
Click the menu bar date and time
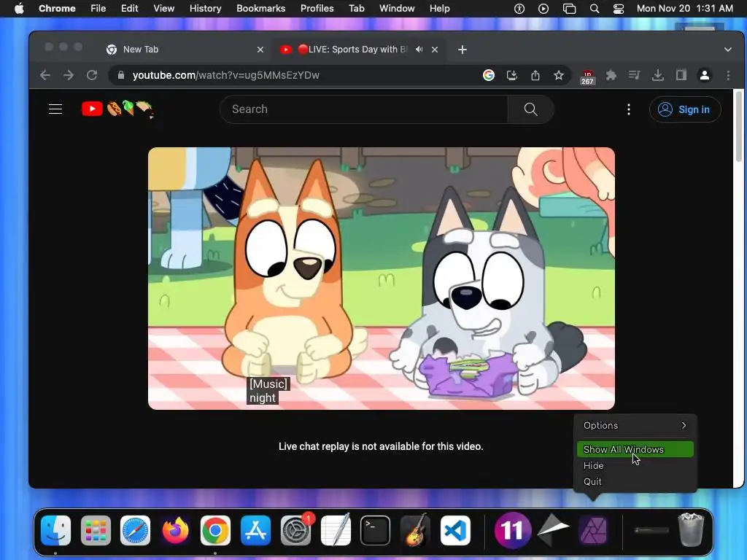(684, 9)
